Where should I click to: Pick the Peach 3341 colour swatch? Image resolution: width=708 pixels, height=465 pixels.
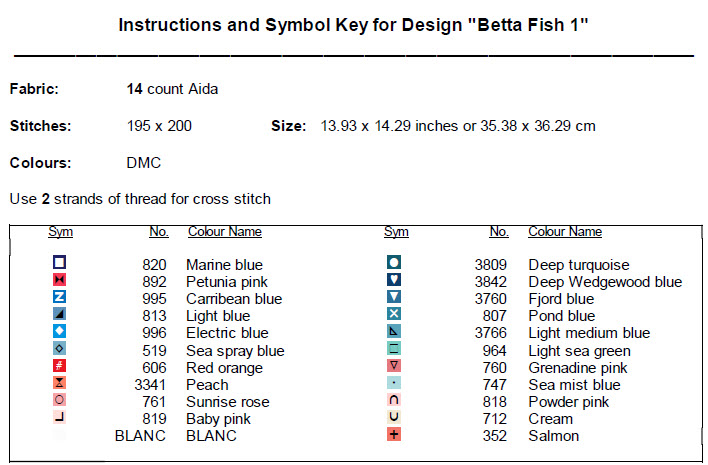pos(60,384)
